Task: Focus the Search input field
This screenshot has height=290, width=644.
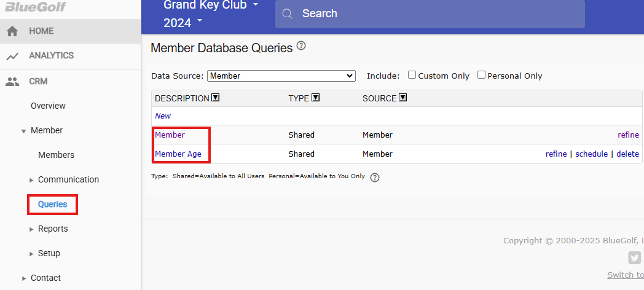Action: (x=430, y=14)
